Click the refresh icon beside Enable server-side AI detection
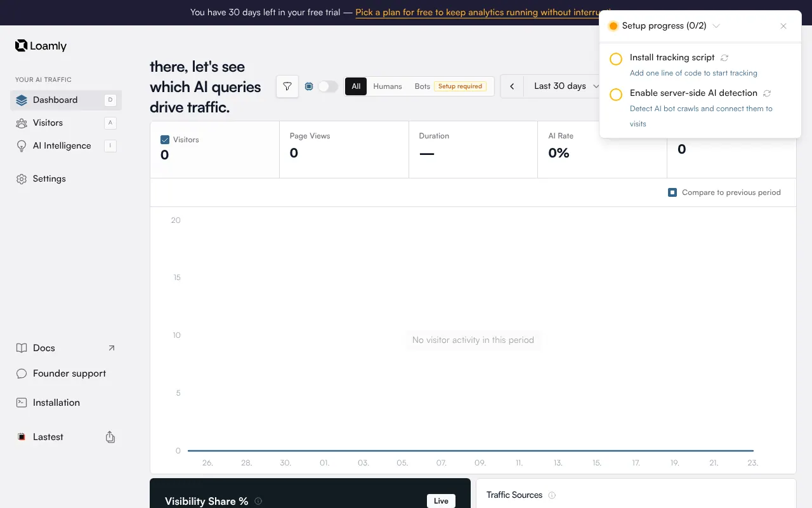 pos(767,93)
